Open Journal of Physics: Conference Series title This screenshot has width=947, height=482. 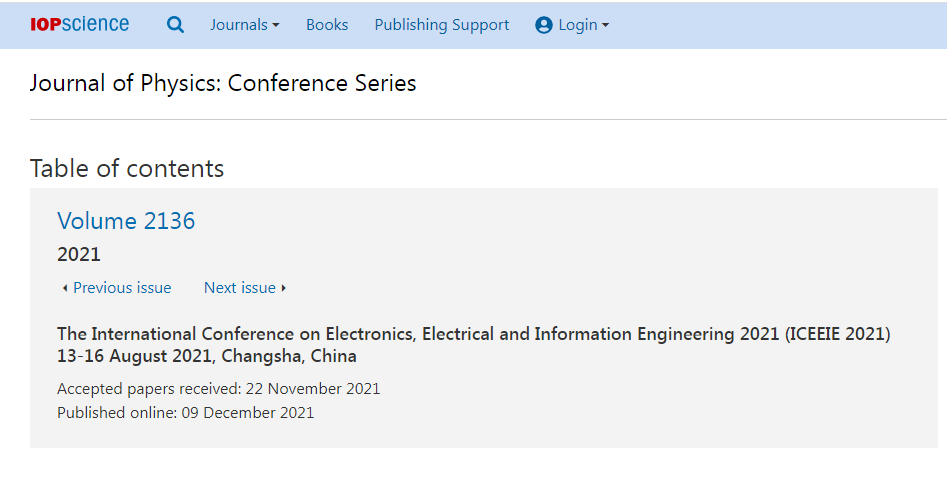(x=223, y=83)
